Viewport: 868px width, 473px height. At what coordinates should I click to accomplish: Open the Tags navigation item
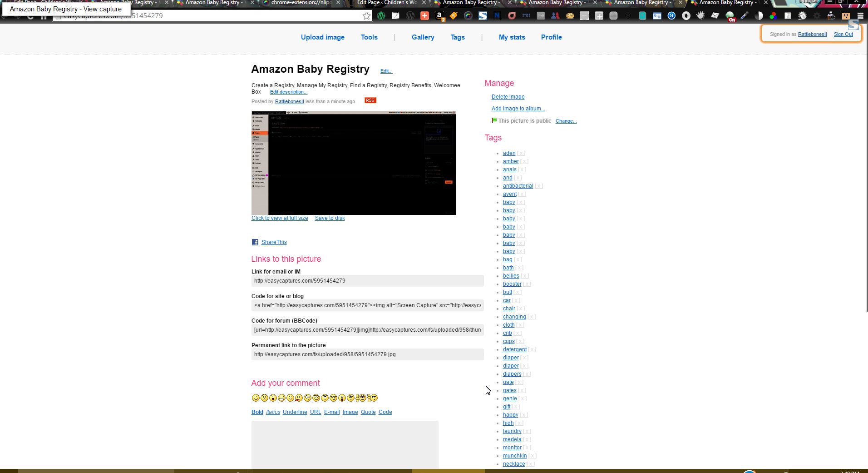[x=458, y=37]
